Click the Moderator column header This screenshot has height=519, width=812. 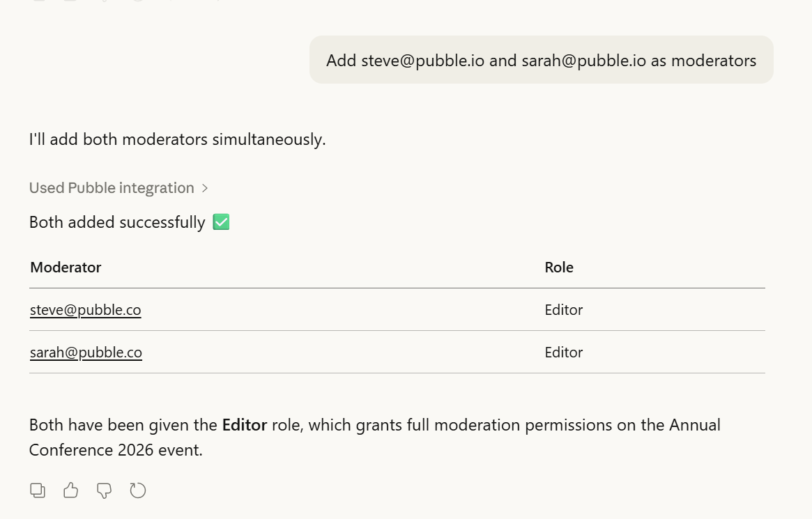tap(66, 268)
